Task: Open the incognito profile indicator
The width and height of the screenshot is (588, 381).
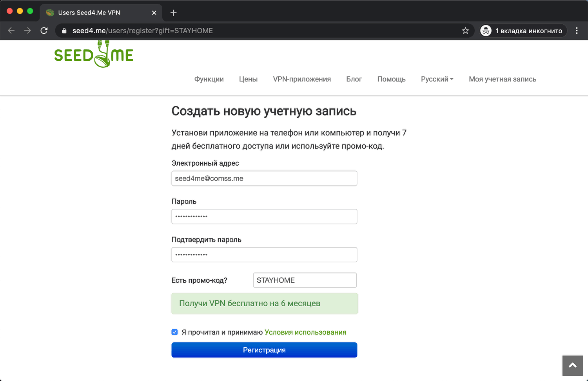Action: point(523,31)
